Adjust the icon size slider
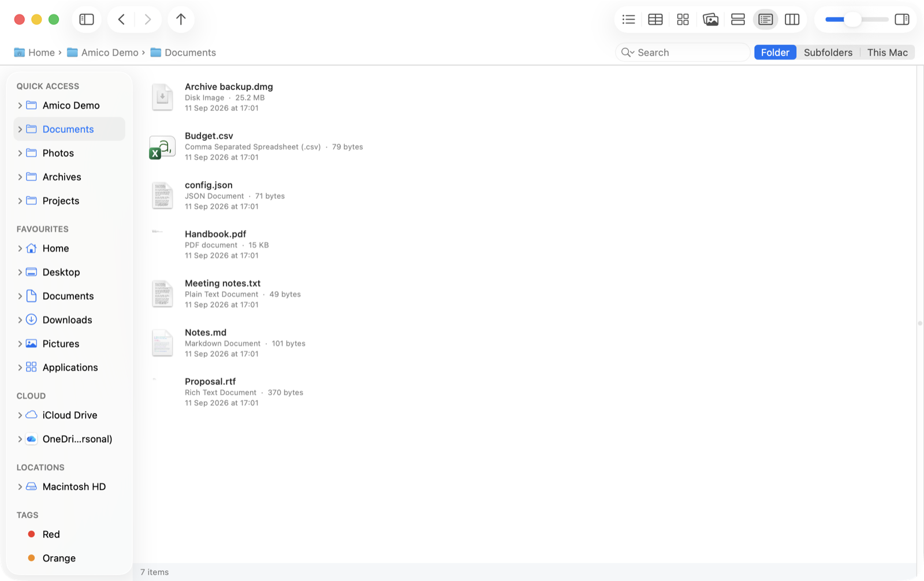 click(852, 20)
